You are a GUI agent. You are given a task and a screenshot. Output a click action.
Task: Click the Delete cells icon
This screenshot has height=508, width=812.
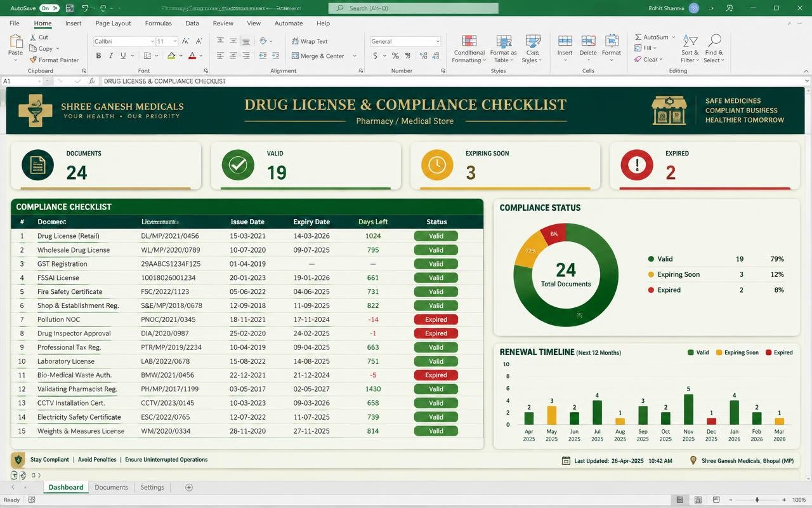pyautogui.click(x=588, y=42)
